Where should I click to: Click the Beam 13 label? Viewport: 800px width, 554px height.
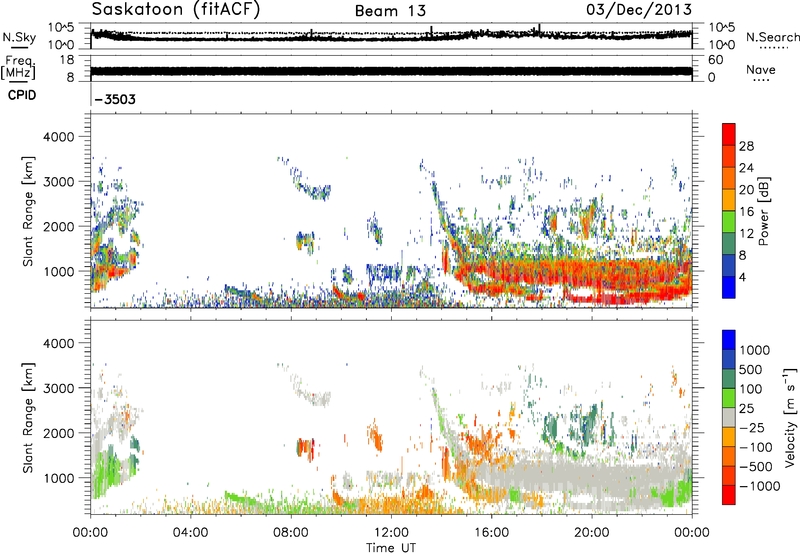tap(390, 11)
